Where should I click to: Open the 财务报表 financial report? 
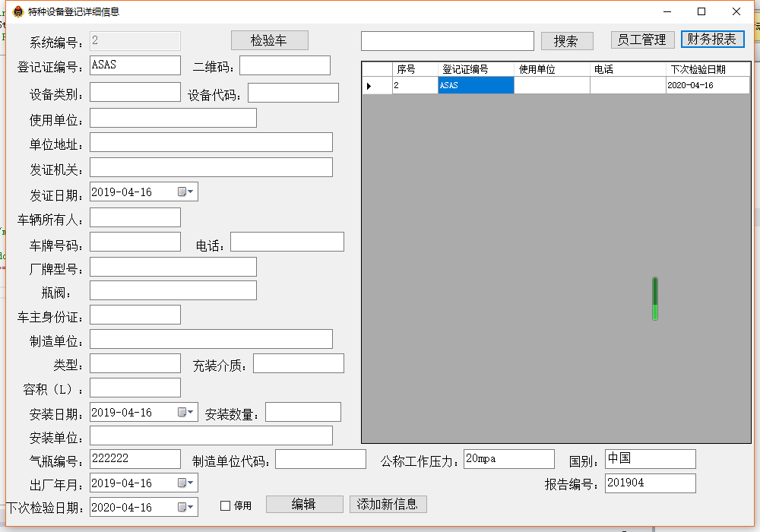[x=712, y=40]
